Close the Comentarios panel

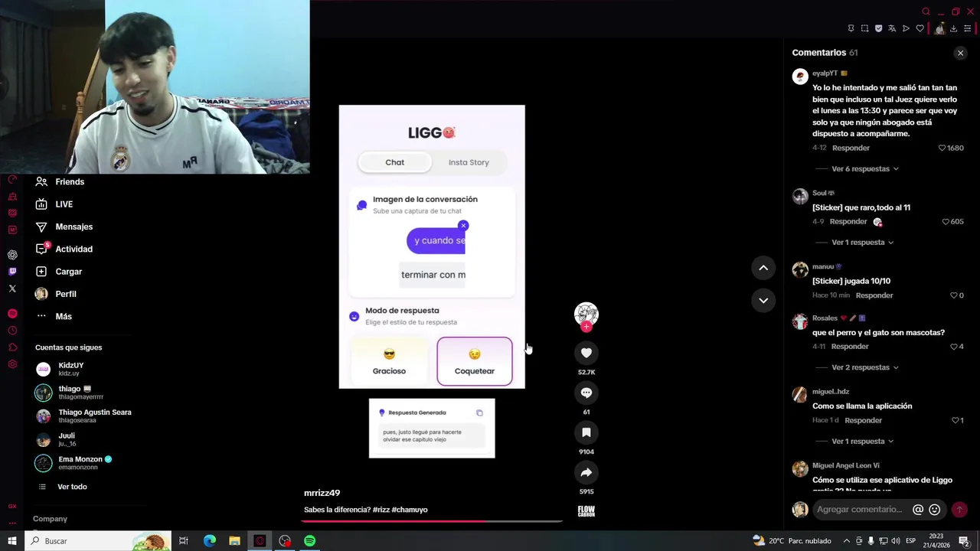pyautogui.click(x=960, y=53)
